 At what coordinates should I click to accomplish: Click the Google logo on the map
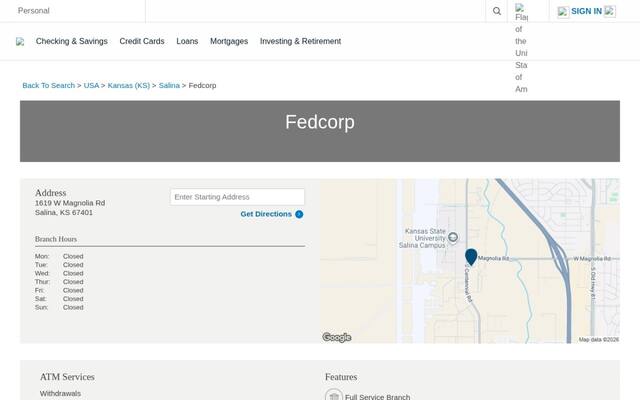point(337,337)
